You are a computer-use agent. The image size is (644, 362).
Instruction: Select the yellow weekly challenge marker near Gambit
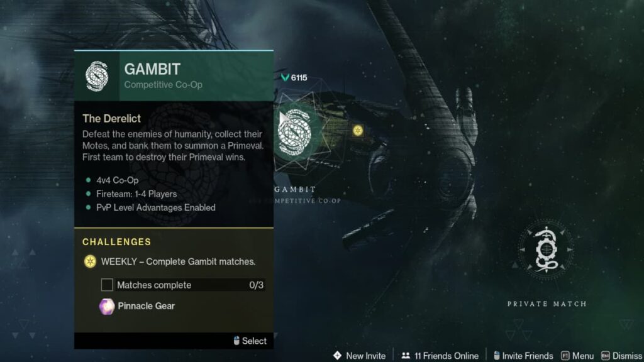(x=358, y=131)
